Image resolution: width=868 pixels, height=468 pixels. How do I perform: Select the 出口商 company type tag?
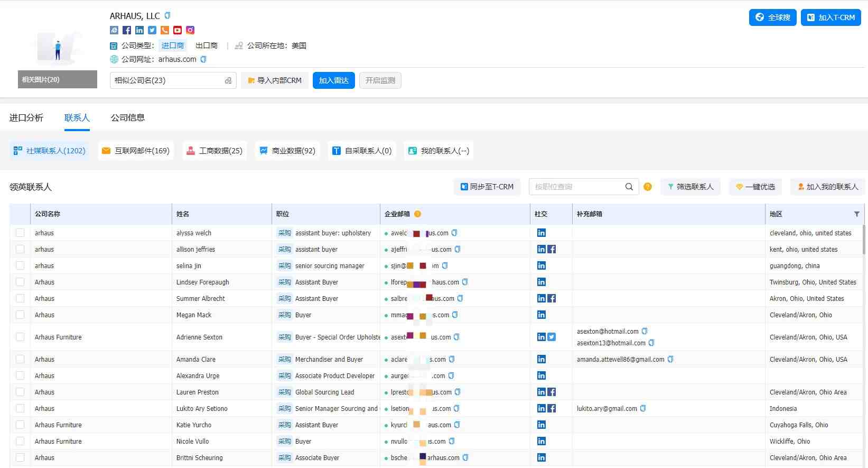207,45
